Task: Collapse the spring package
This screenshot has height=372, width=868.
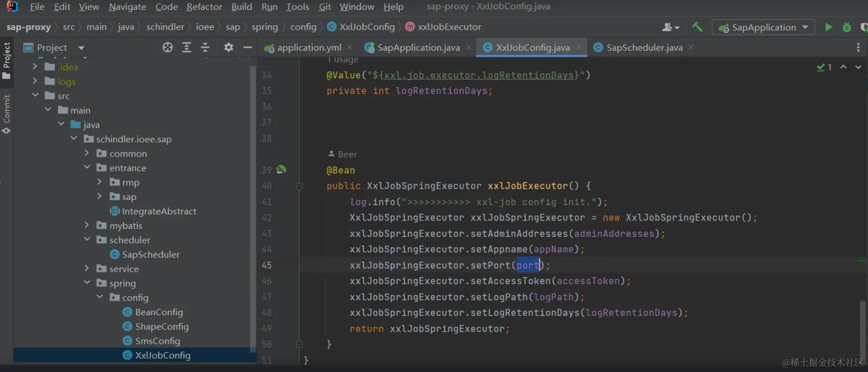Action: (86, 282)
